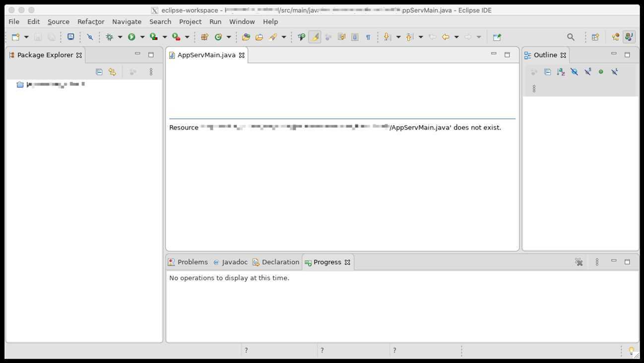The width and height of the screenshot is (644, 363).
Task: Switch to the Java EE perspective icon
Action: (x=616, y=37)
